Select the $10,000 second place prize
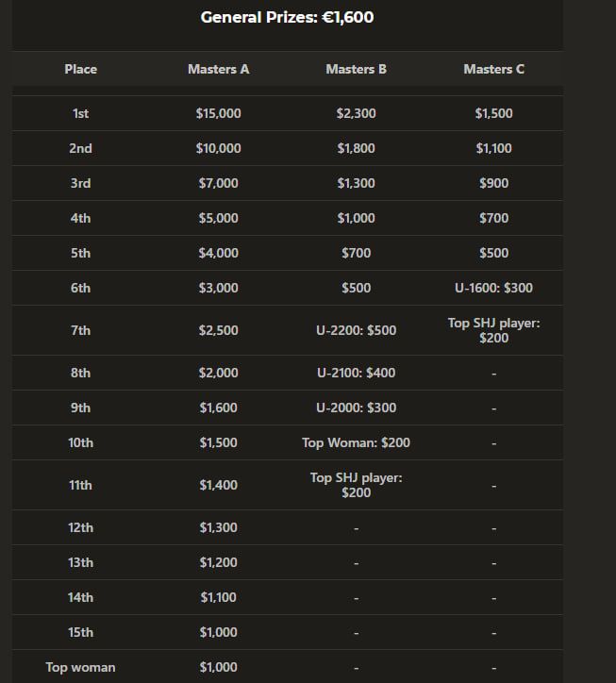This screenshot has width=616, height=683. coord(218,148)
